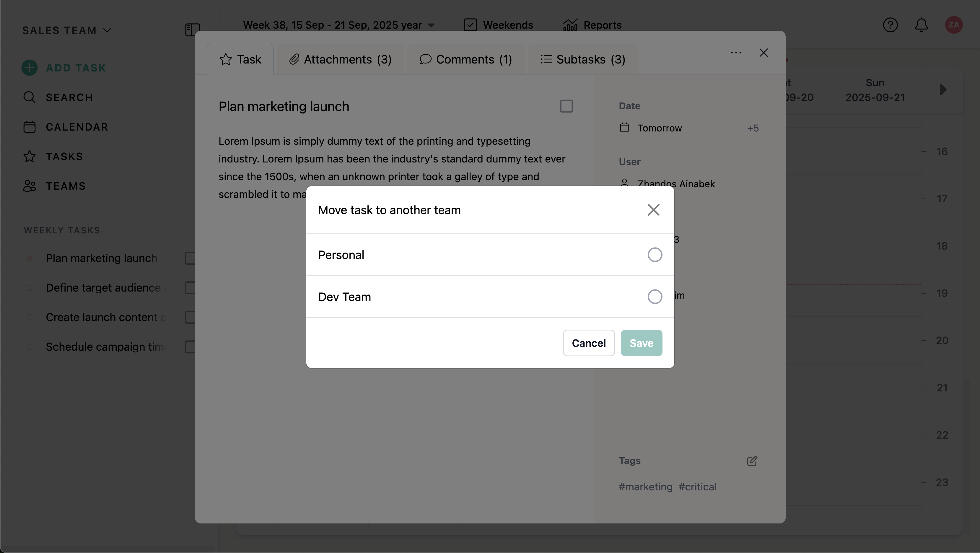980x553 pixels.
Task: Close the Move task dialog
Action: (653, 210)
